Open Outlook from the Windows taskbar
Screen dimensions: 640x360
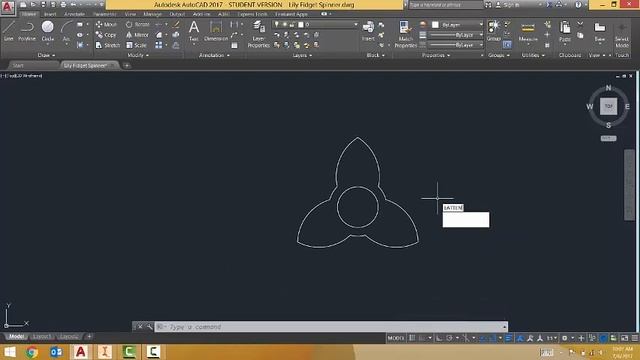(56, 352)
